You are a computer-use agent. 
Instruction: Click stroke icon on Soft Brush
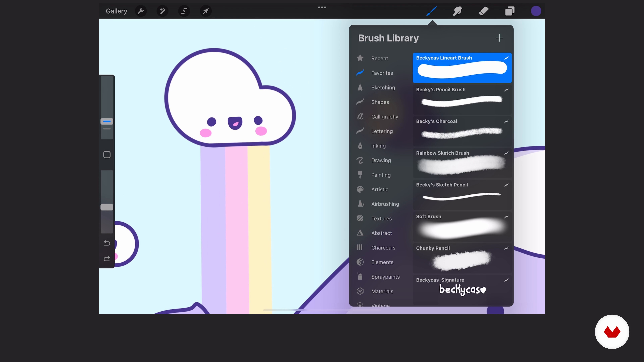click(506, 217)
